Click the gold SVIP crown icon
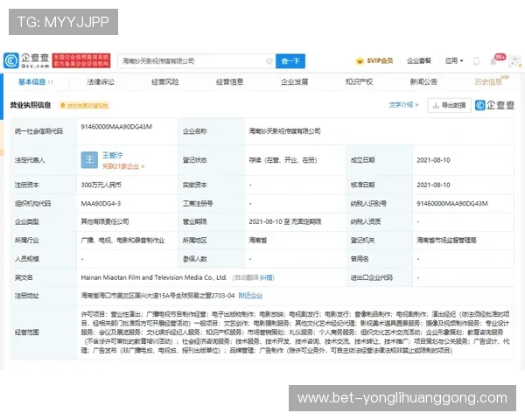Screen dimensions: 525x420 pyautogui.click(x=360, y=61)
